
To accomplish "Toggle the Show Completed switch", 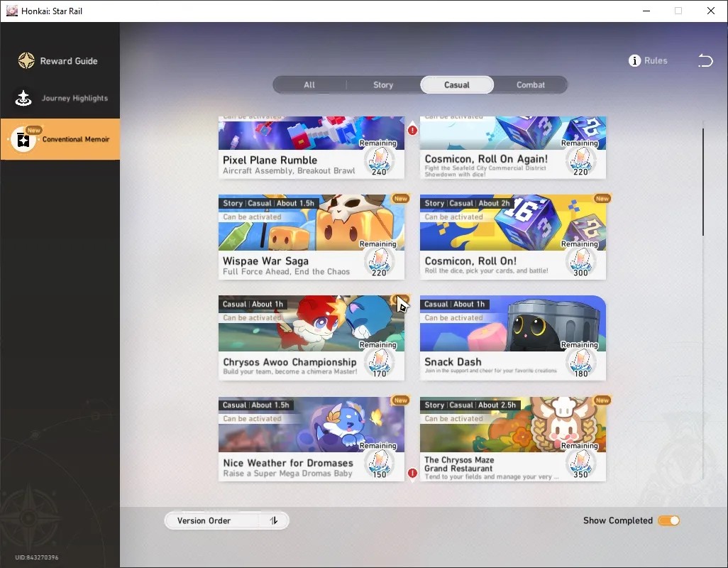I will [x=668, y=520].
